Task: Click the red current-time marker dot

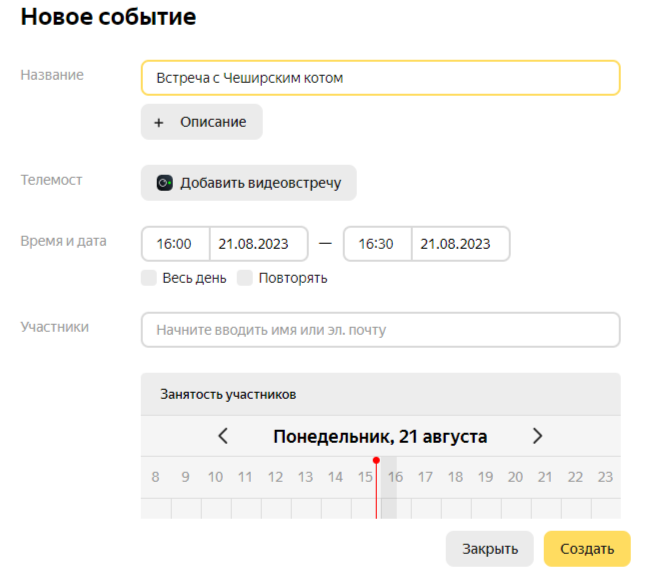Action: click(x=376, y=460)
